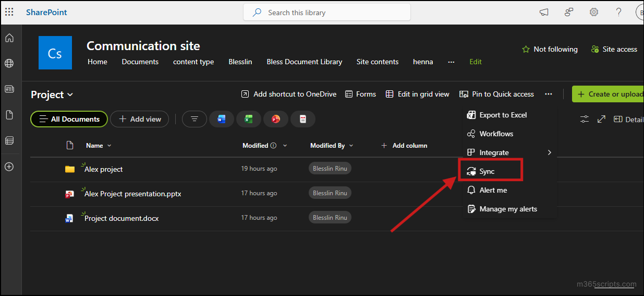This screenshot has height=296, width=644.
Task: Open the settings gear icon
Action: [594, 12]
